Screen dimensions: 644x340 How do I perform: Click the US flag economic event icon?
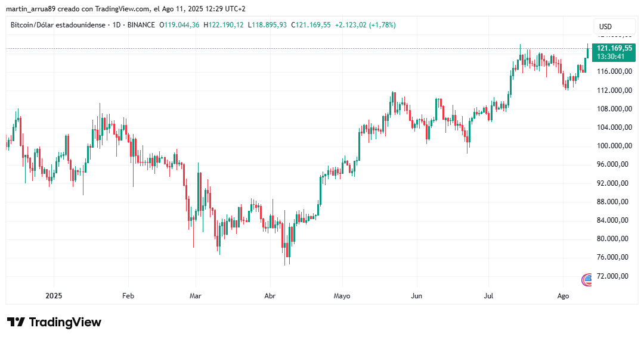[x=587, y=279]
